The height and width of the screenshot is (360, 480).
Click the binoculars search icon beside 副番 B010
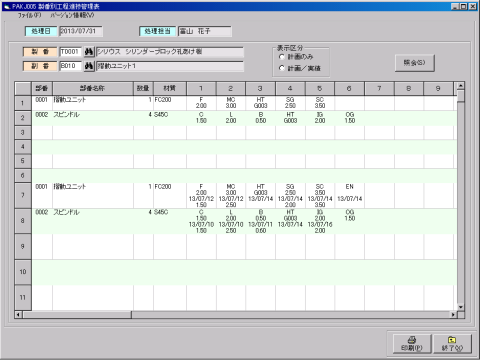[x=88, y=66]
